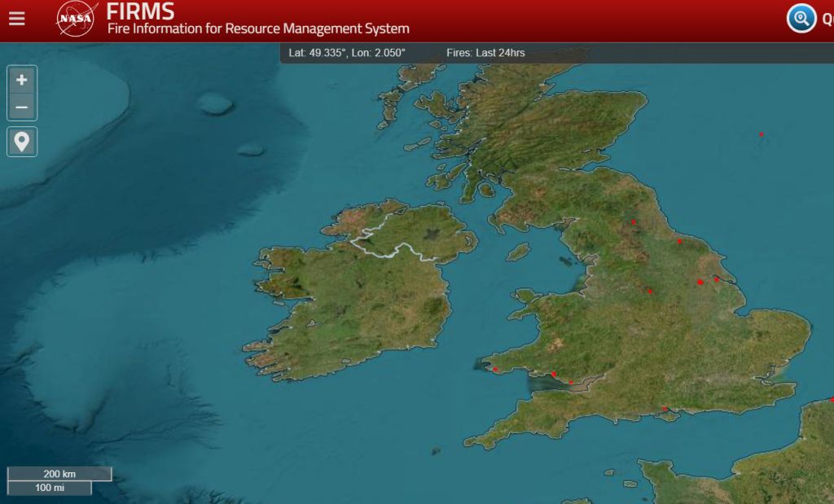This screenshot has width=834, height=504.
Task: Select the northernmost fire hotspot in England
Action: 633,221
